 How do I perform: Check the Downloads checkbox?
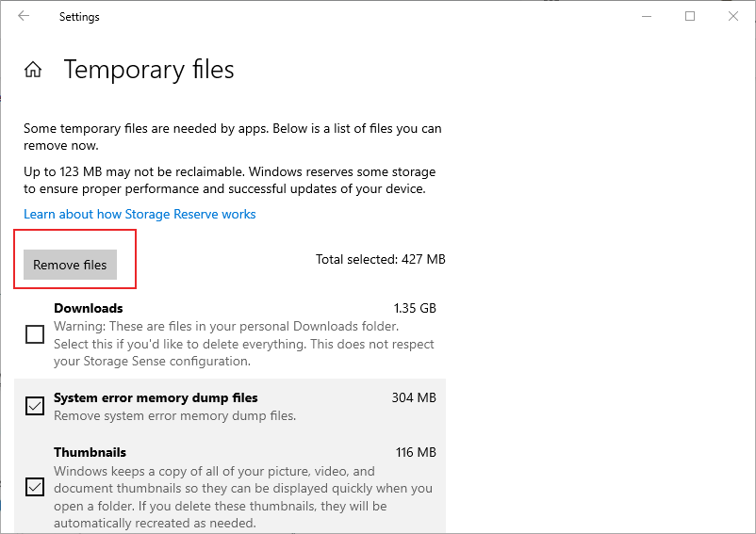coord(35,334)
